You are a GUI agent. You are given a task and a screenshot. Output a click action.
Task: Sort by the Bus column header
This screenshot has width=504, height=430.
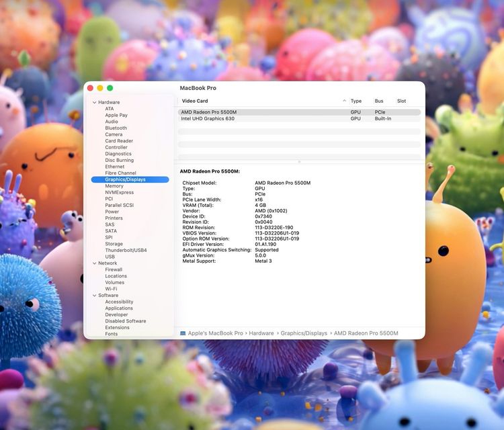(x=379, y=101)
